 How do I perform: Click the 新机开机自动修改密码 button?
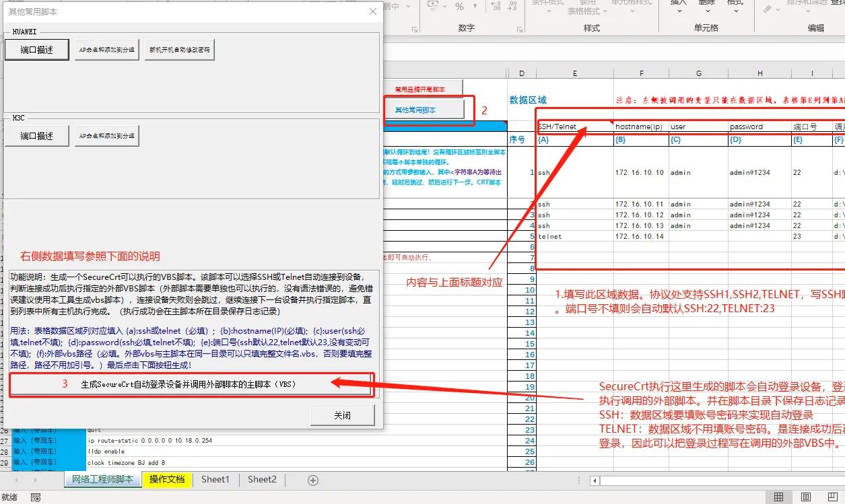(179, 49)
